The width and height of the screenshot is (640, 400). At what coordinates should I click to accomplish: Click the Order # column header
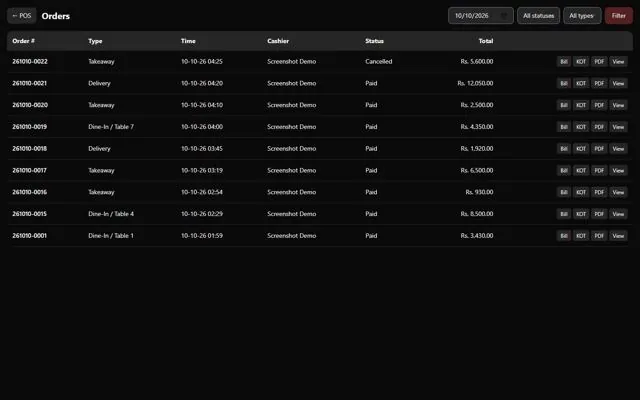point(24,41)
